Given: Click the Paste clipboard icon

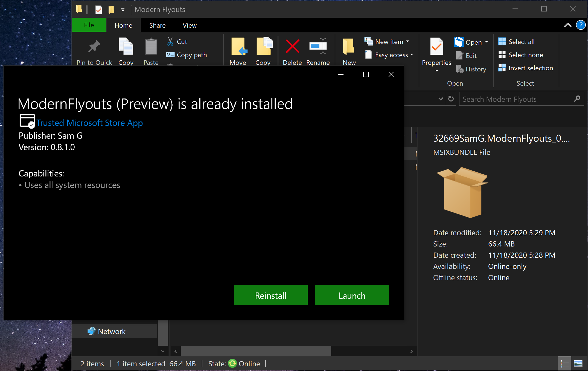Looking at the screenshot, I should point(151,46).
